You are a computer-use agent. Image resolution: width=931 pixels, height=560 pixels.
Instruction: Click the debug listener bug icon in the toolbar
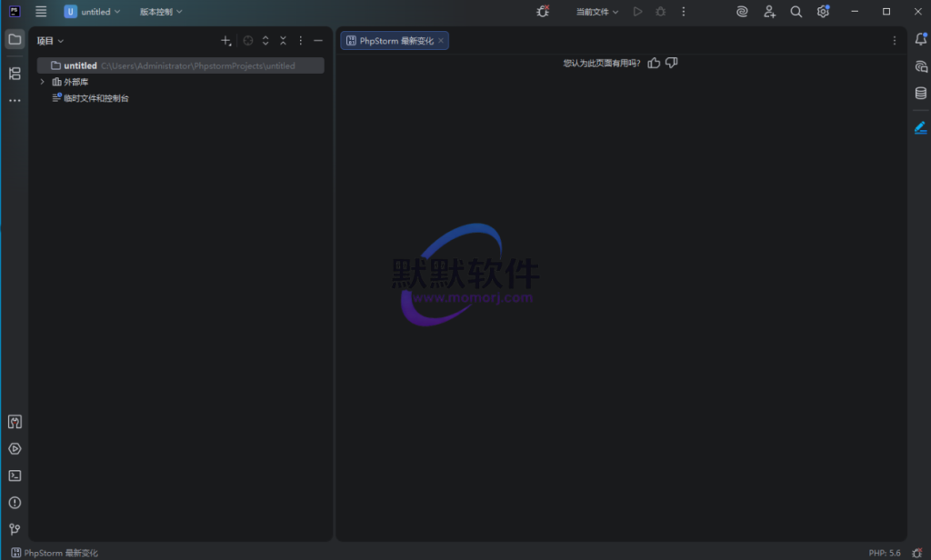[543, 11]
